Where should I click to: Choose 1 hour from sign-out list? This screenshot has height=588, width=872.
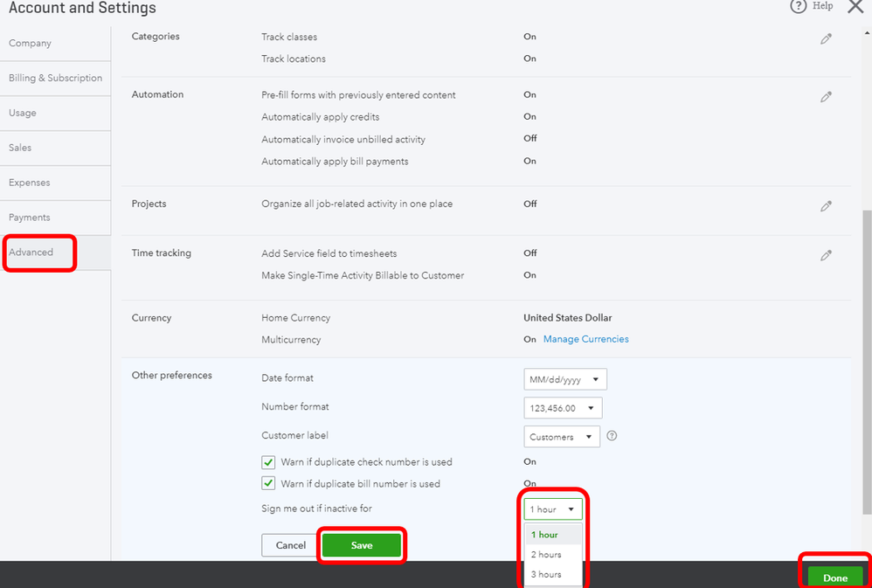pyautogui.click(x=553, y=535)
